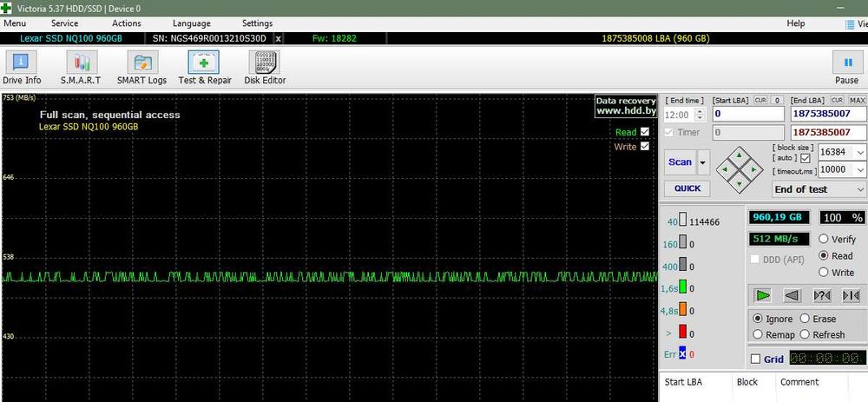Click the QUICK scan button

click(687, 188)
